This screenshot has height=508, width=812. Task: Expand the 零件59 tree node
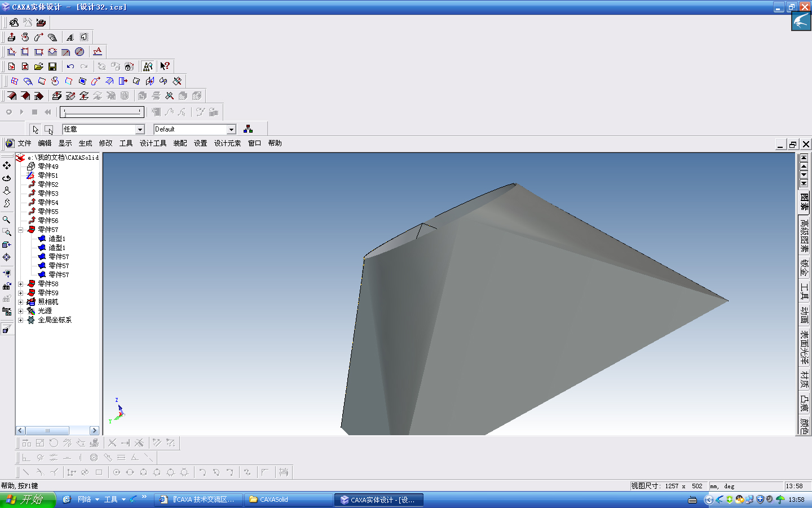pos(21,293)
